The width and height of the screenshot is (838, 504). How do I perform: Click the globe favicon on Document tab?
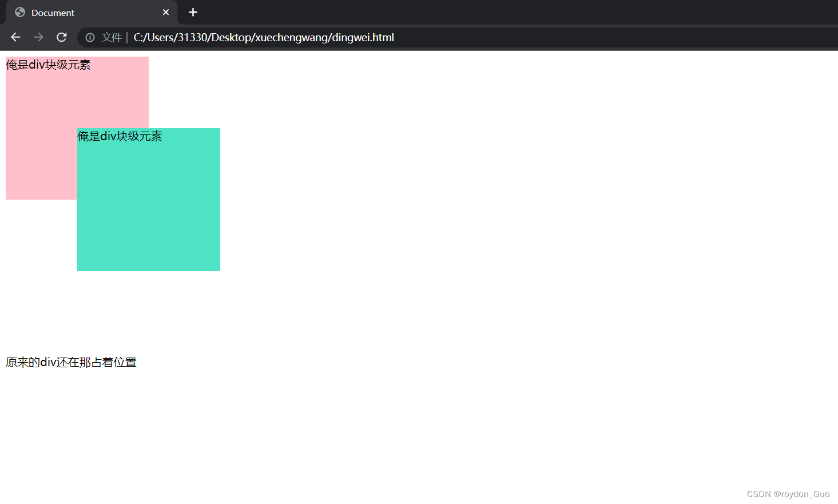pyautogui.click(x=20, y=12)
